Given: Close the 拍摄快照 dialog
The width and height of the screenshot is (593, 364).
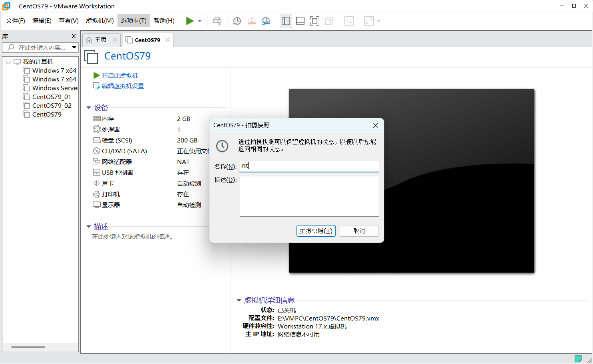Looking at the screenshot, I should point(376,125).
